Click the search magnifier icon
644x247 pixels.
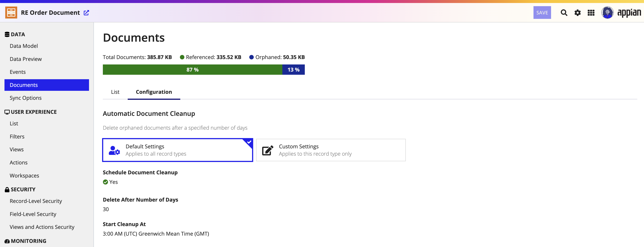point(564,13)
